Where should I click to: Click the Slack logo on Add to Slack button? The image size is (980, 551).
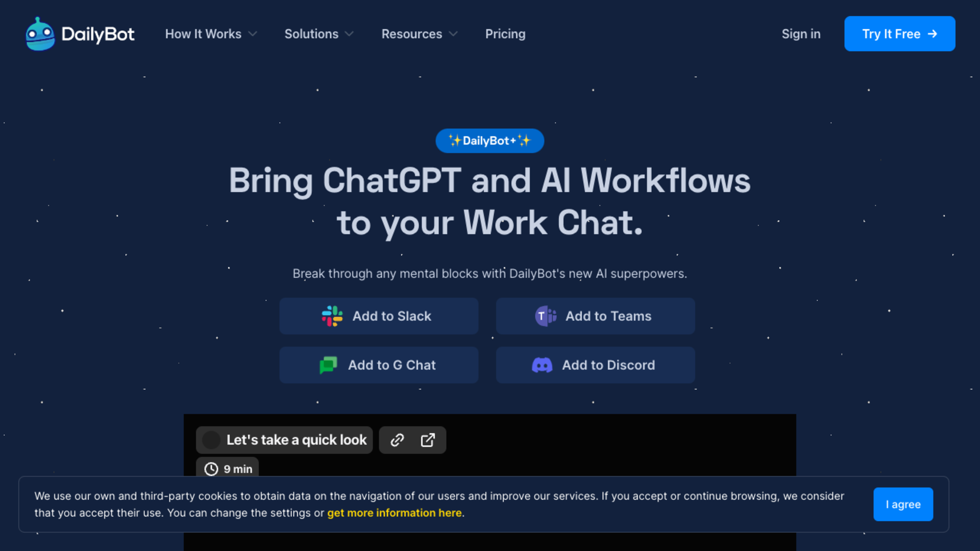[332, 316]
